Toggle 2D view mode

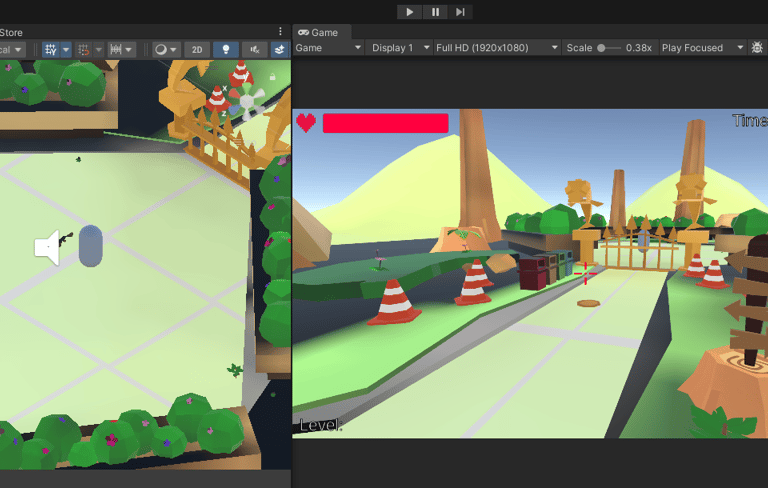tap(197, 49)
